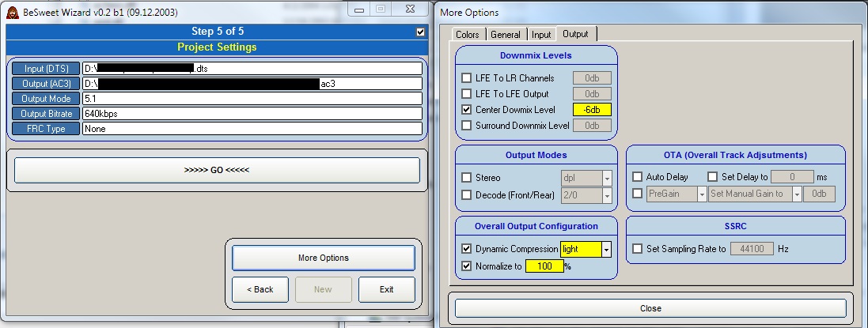Click the Surround Downmix Level 0db field
Viewport: 868px width, 328px height.
pyautogui.click(x=592, y=126)
